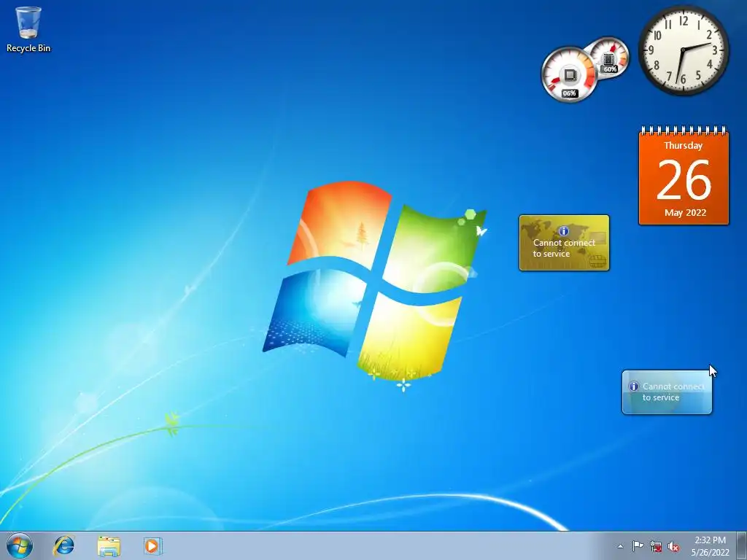Click the Recycle Bin label text
The image size is (747, 560).
click(x=28, y=48)
